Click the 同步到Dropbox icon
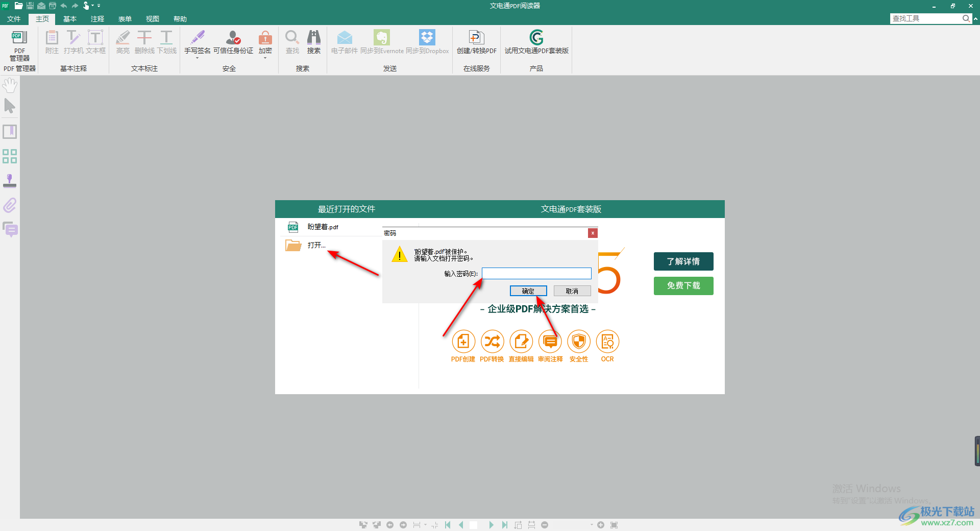Image resolution: width=980 pixels, height=531 pixels. (427, 37)
